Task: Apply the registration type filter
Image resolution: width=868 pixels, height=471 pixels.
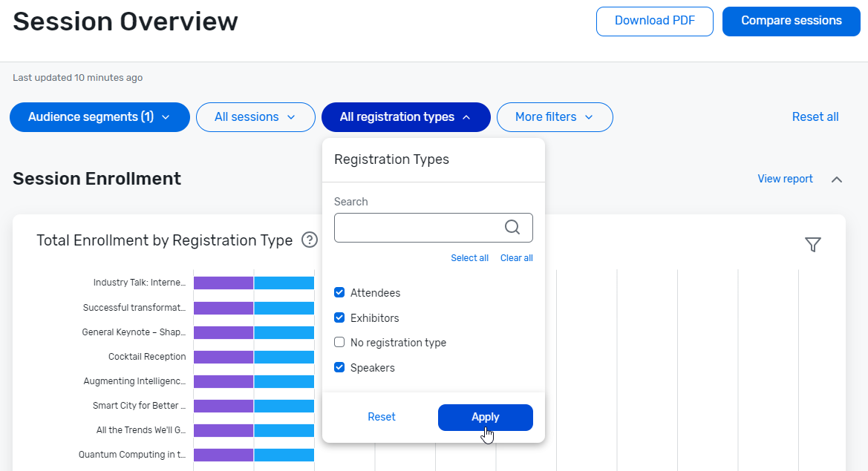Action: pos(485,417)
